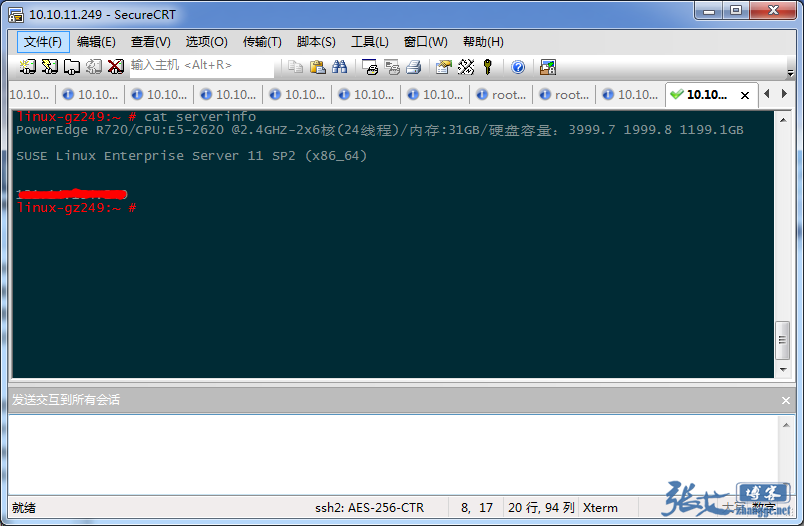
Task: Click the terminal scrollbar thumb
Action: tap(782, 340)
